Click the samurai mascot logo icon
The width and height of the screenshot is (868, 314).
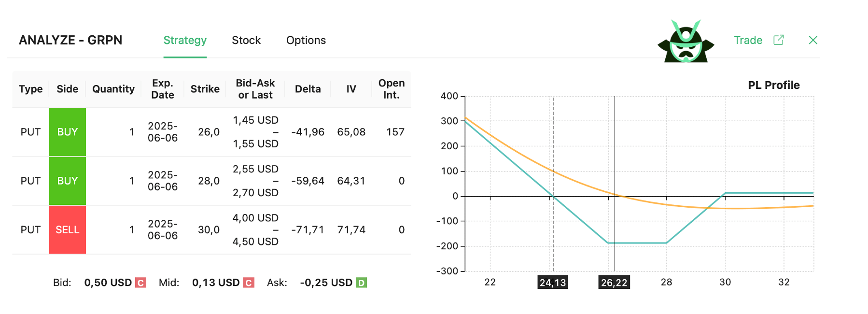(686, 42)
